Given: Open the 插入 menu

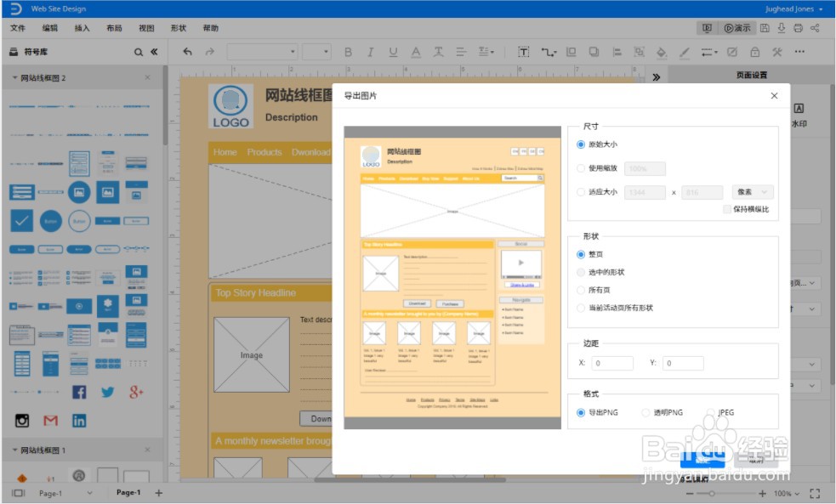Looking at the screenshot, I should coord(82,28).
